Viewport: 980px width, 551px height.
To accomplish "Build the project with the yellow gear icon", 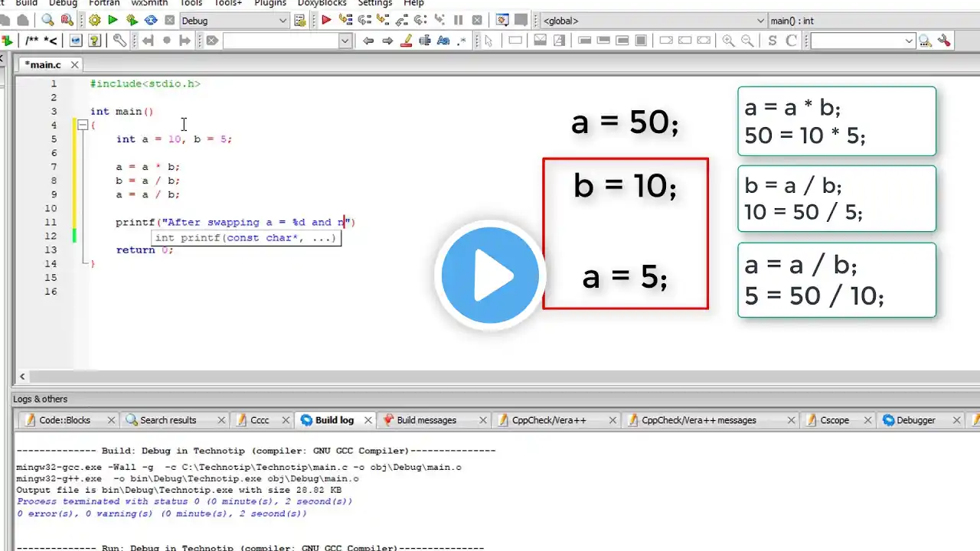I will 95,21.
